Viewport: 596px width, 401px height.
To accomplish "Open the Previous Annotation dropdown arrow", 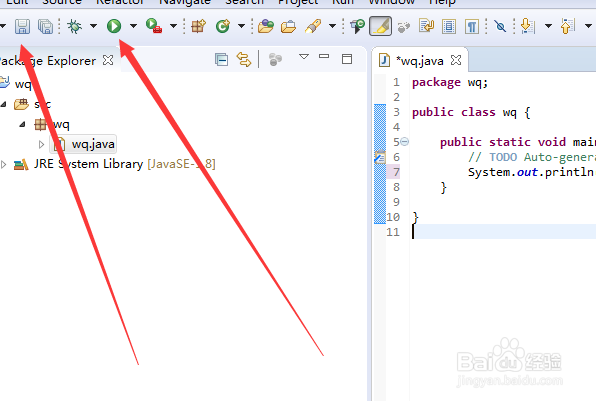I will (x=588, y=26).
